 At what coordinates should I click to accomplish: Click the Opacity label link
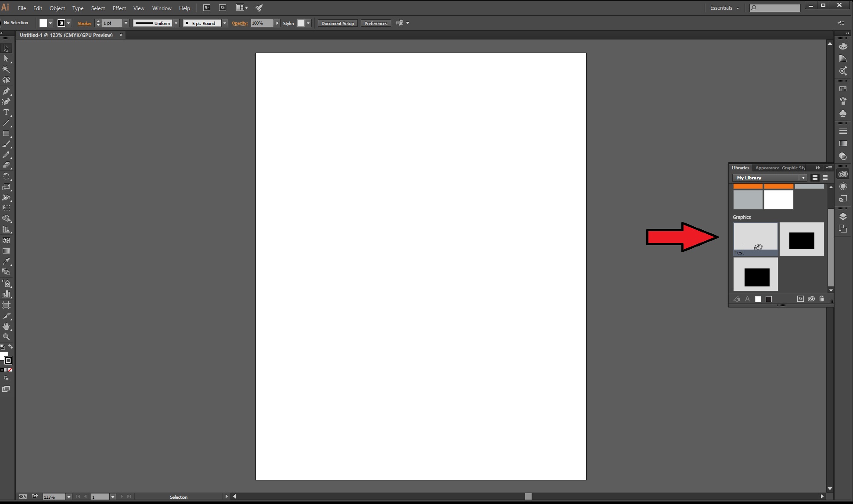point(240,23)
